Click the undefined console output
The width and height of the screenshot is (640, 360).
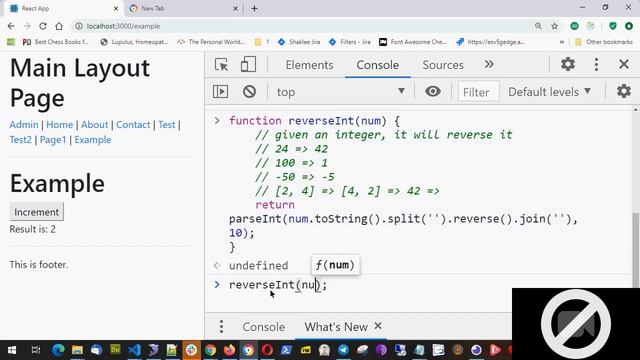[258, 265]
